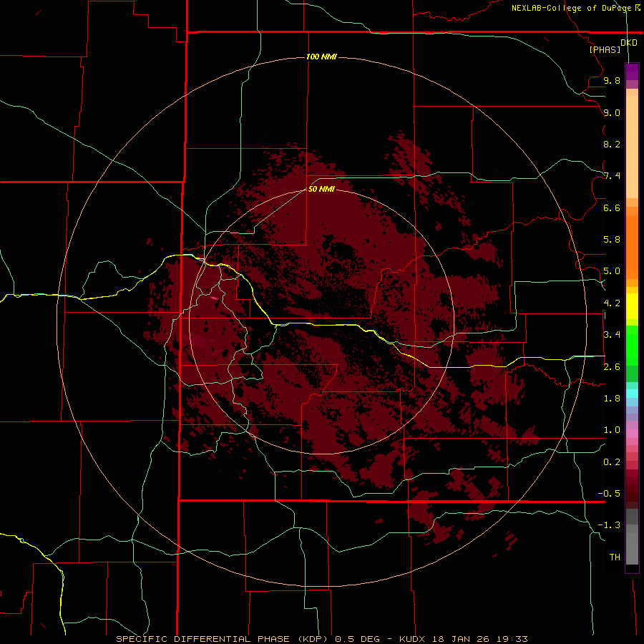The width and height of the screenshot is (644, 644).
Task: Click the "(KDP)" abbreviation in the caption
Action: point(313,639)
